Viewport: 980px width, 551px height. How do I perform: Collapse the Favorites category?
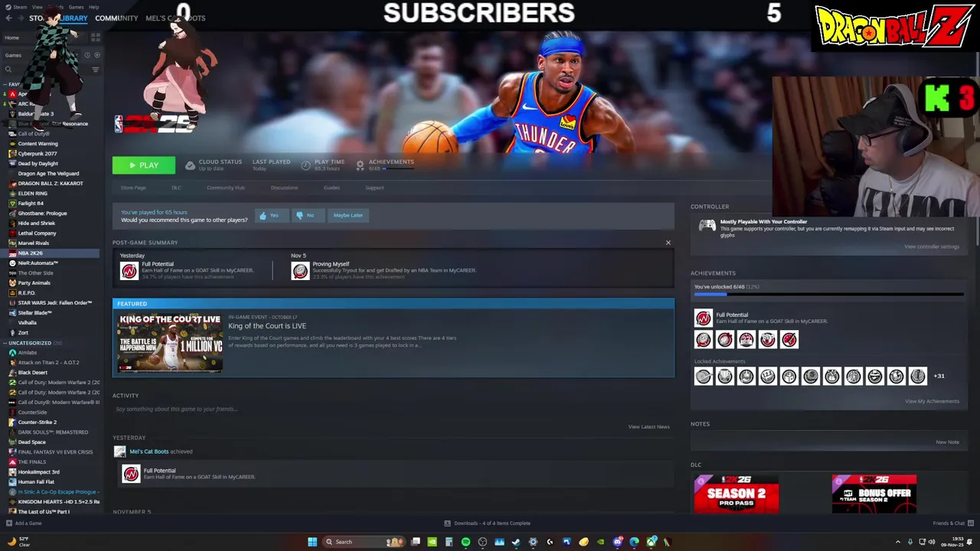point(5,84)
